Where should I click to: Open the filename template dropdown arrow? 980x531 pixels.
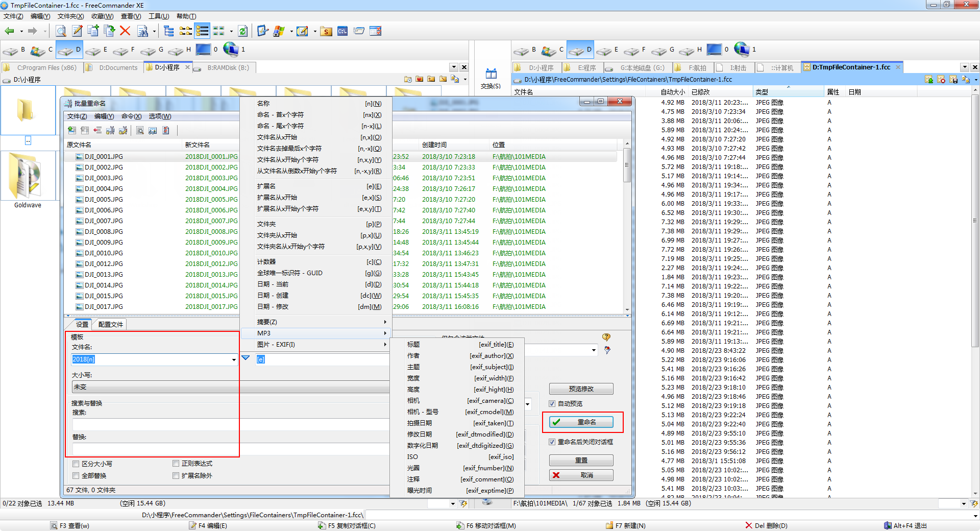pos(234,360)
